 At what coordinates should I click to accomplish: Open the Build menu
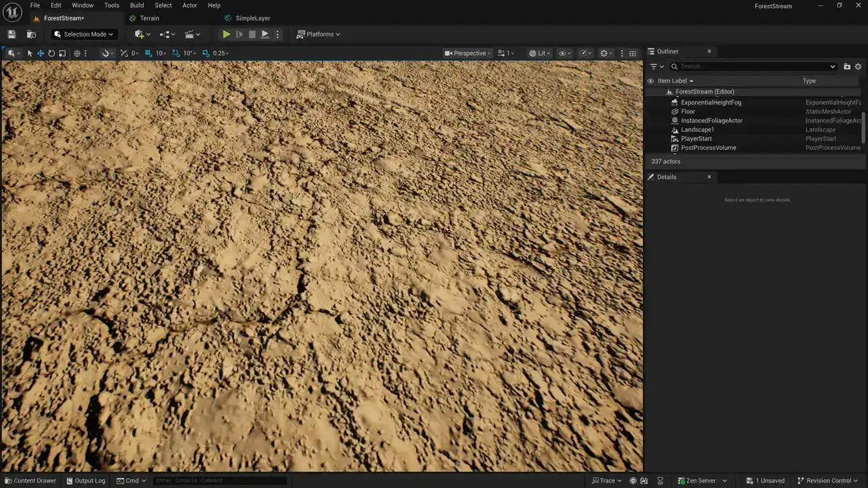tap(137, 5)
